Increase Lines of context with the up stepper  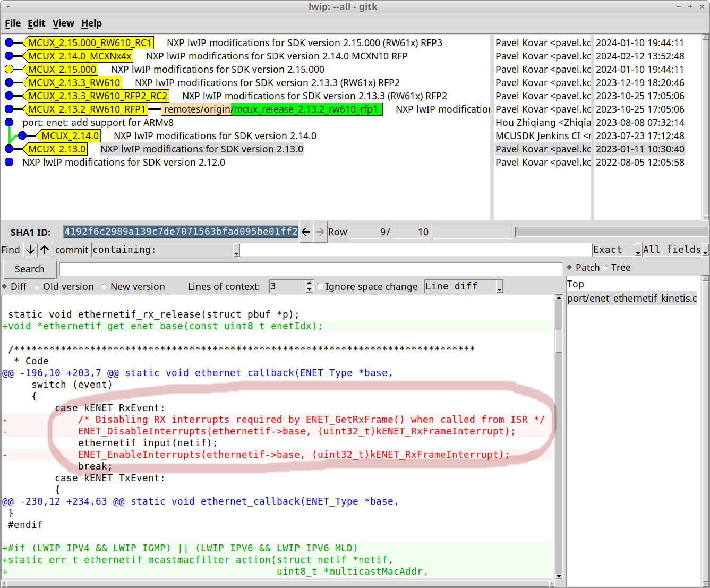point(309,283)
